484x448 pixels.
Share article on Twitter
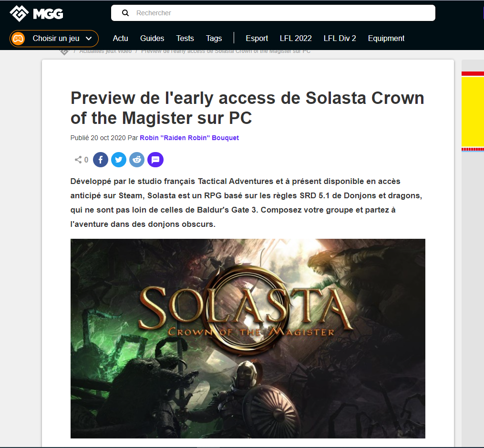(x=119, y=160)
